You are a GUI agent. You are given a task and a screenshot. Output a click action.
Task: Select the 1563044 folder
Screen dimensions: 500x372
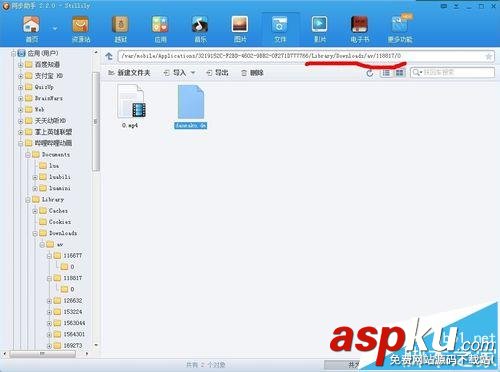coord(70,323)
